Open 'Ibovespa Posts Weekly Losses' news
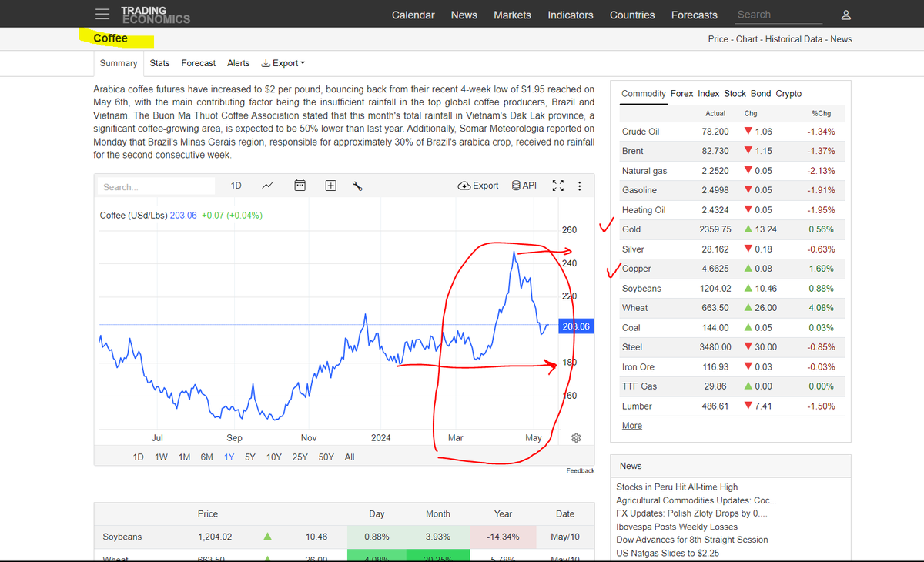This screenshot has width=924, height=562. 677,527
